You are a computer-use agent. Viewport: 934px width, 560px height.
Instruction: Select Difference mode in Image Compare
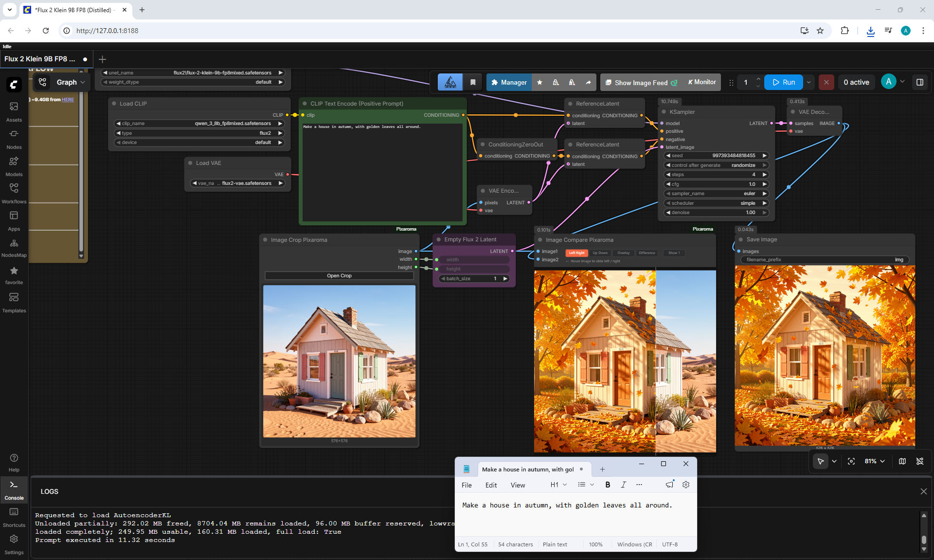point(647,253)
